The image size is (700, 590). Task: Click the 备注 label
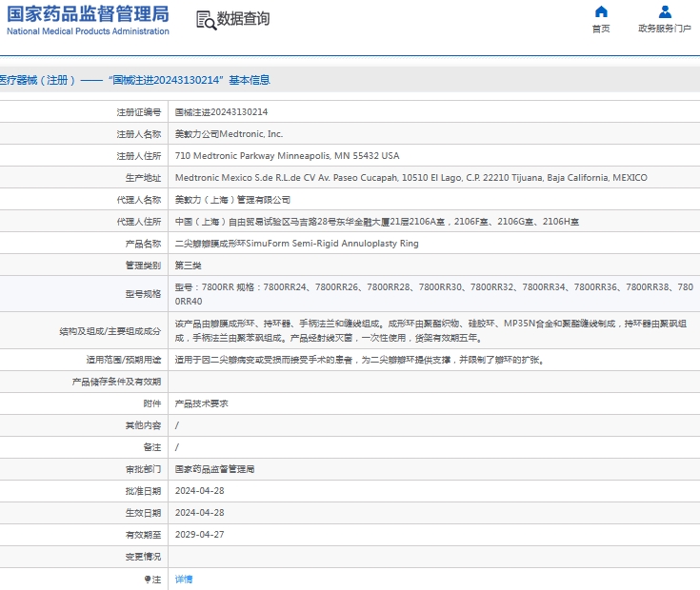(151, 447)
